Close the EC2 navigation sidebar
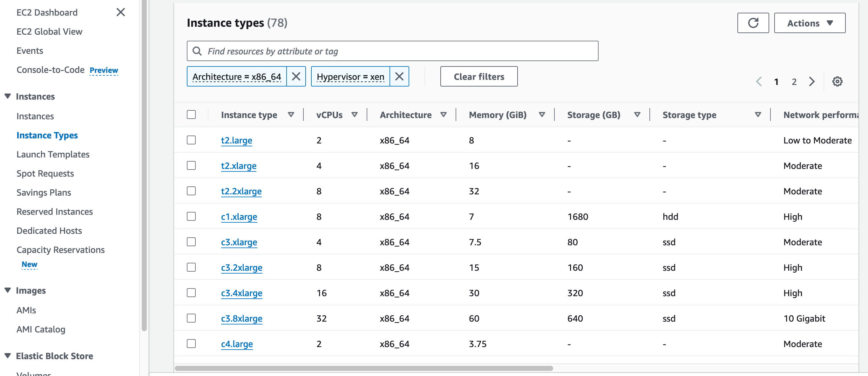Image resolution: width=868 pixels, height=376 pixels. (x=121, y=12)
